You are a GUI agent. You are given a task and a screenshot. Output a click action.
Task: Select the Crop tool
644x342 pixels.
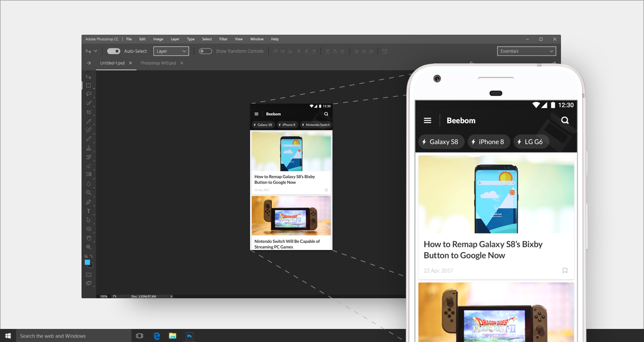(x=89, y=112)
